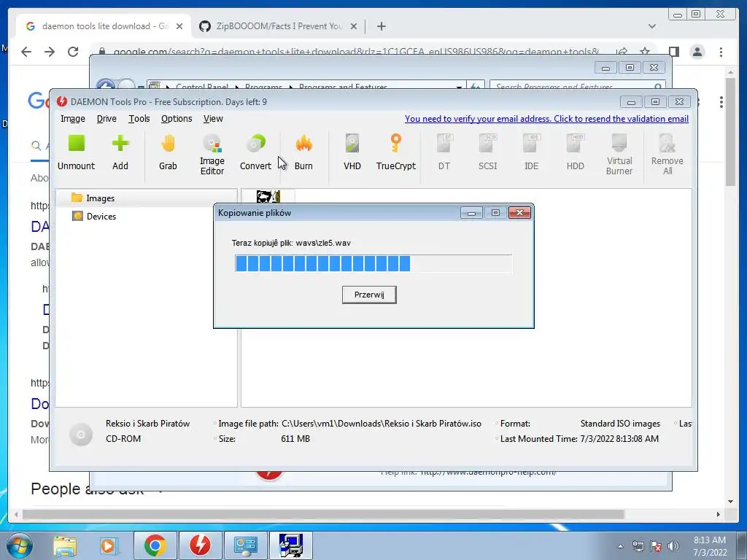Screen dimensions: 747x560
Task: Click the Action Center flag icon
Action: (x=656, y=546)
